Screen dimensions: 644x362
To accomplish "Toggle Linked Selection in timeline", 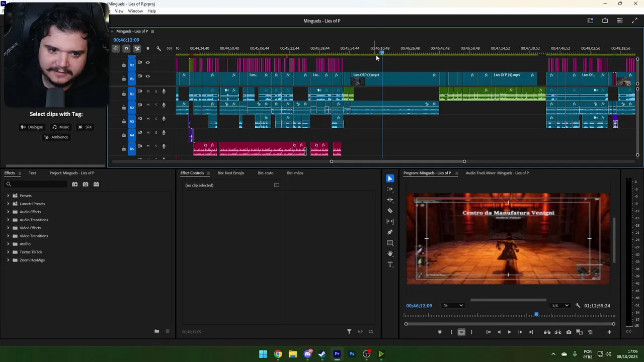I will pyautogui.click(x=137, y=49).
